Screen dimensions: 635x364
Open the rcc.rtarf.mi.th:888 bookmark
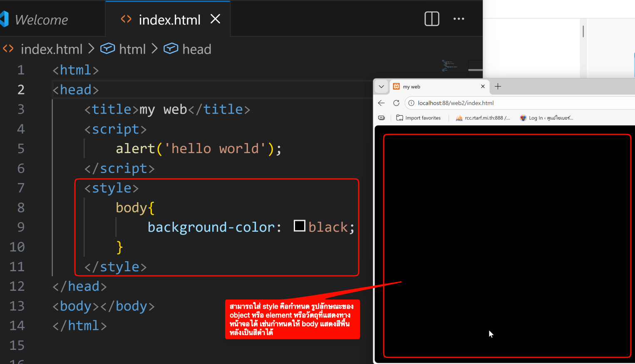[483, 118]
